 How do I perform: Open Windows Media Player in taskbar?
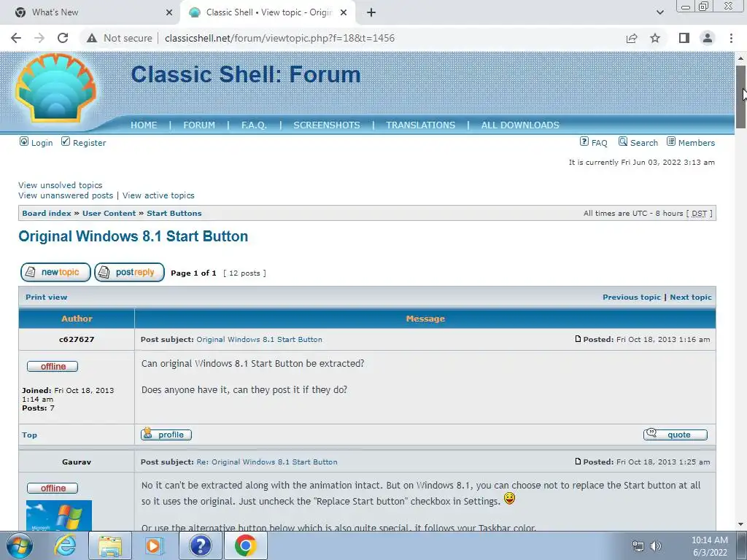(x=154, y=545)
